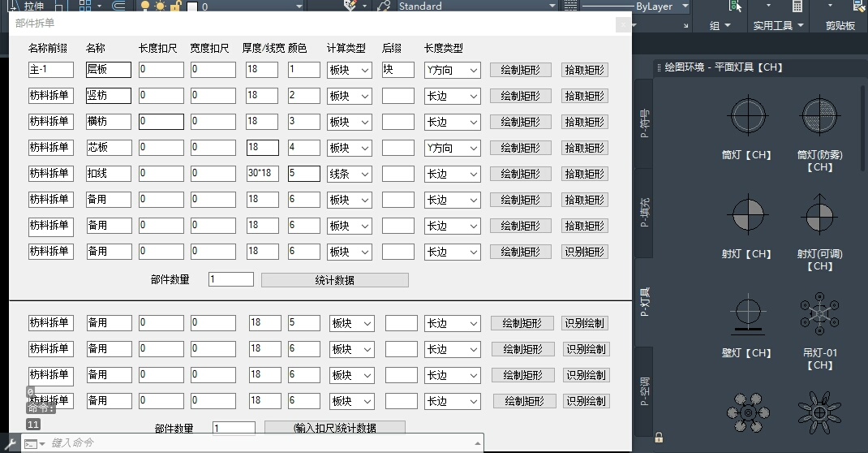Click 绘制矩形 button in 竖枋 row

(520, 96)
